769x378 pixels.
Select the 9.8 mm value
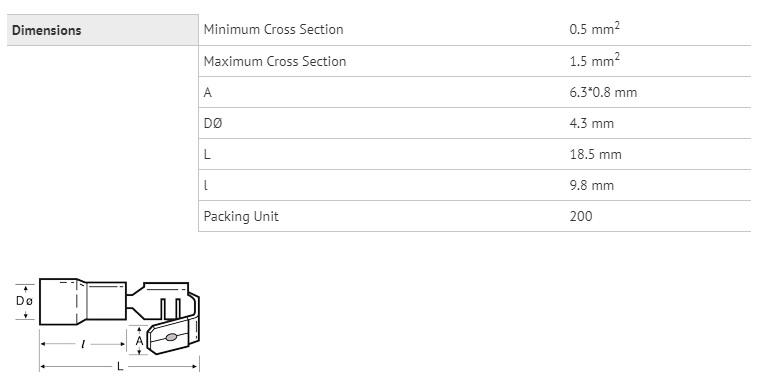coord(591,185)
